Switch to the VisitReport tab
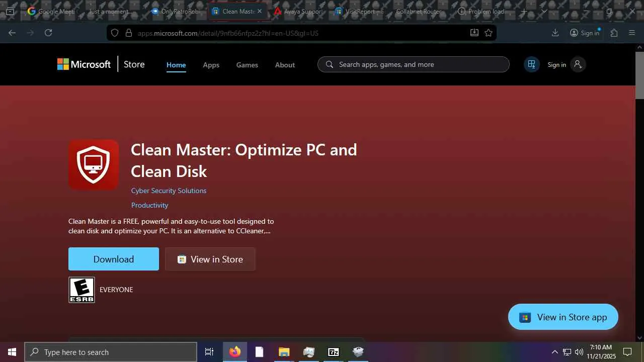 (359, 11)
